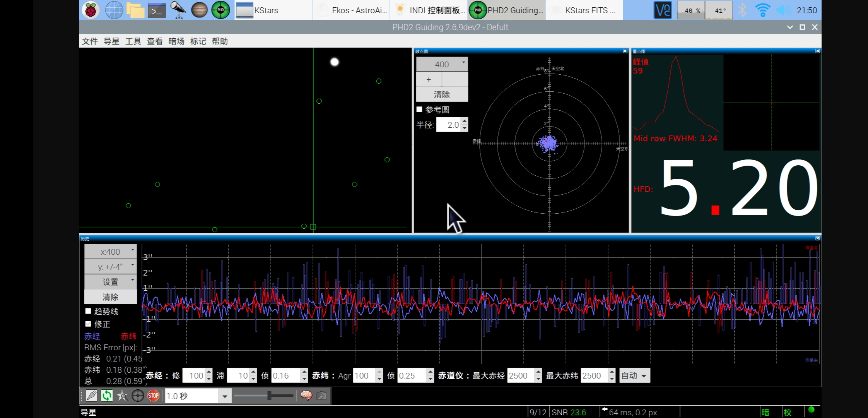Click the 赤经 修 100 input field
Image resolution: width=868 pixels, height=418 pixels.
tap(194, 375)
